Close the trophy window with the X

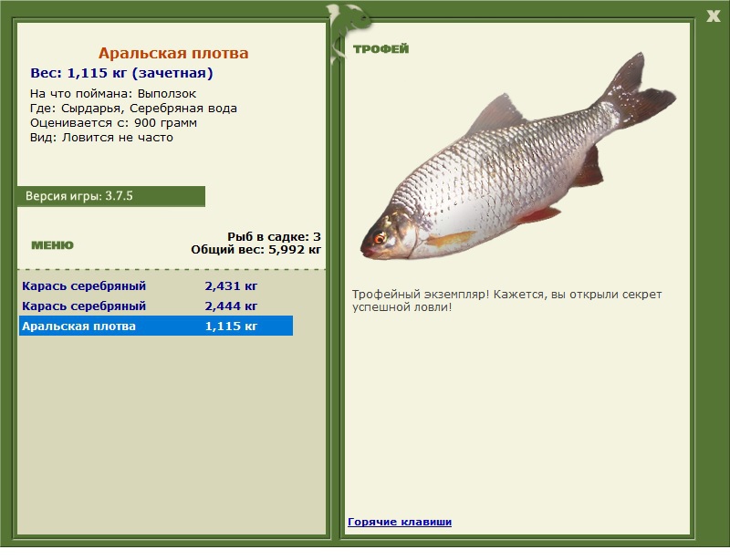point(713,16)
